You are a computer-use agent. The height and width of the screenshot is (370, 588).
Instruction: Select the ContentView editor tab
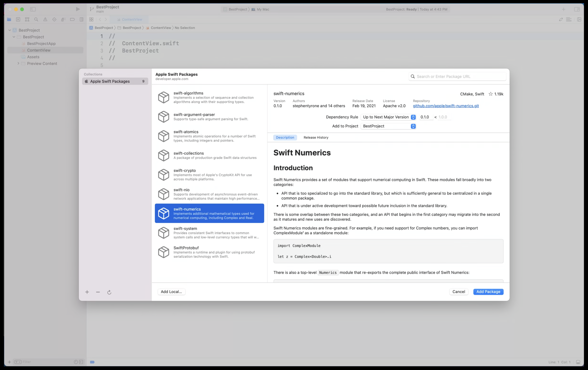pos(129,19)
